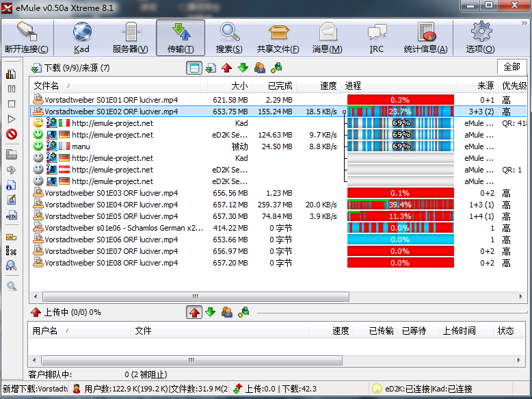Expand the toolbar overflow chevron

(x=524, y=23)
